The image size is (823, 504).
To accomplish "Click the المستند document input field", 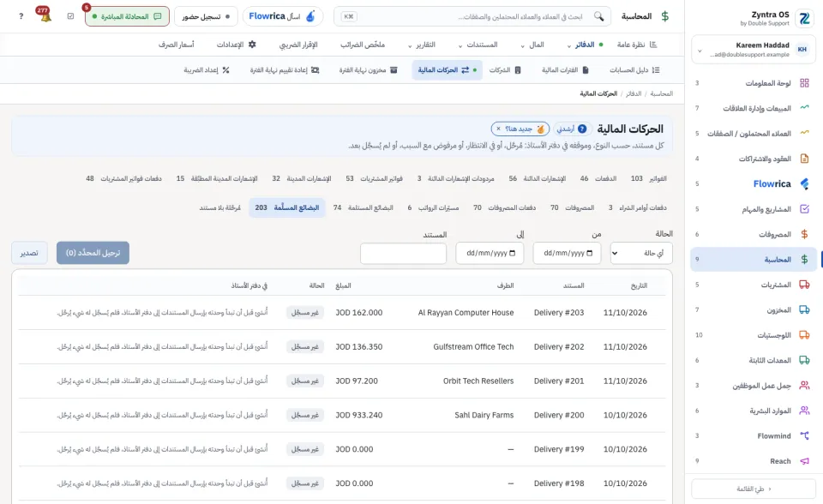I will pos(403,253).
